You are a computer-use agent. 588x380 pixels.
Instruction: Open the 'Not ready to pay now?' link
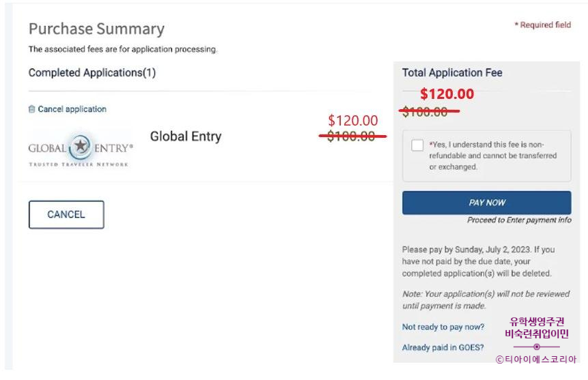tap(443, 327)
